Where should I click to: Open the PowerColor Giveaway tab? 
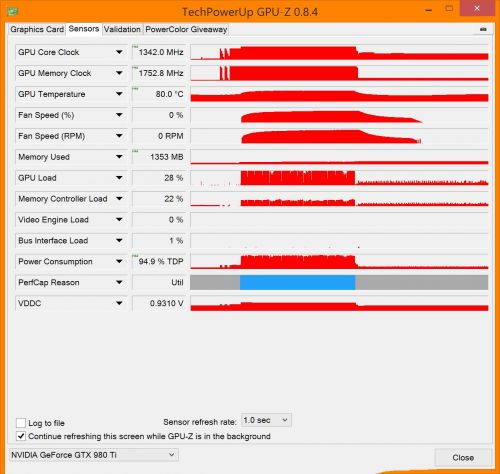point(186,29)
